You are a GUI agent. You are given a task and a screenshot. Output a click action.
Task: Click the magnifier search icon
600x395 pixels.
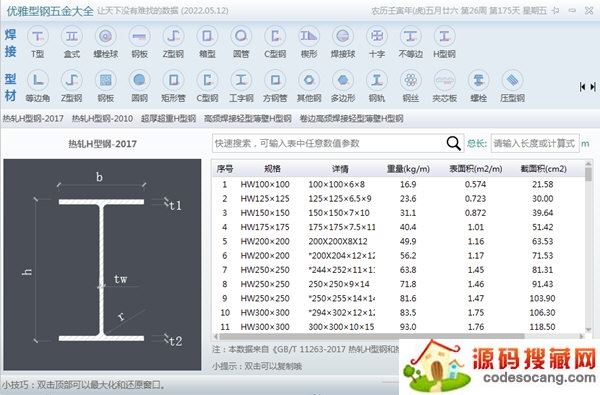click(453, 144)
